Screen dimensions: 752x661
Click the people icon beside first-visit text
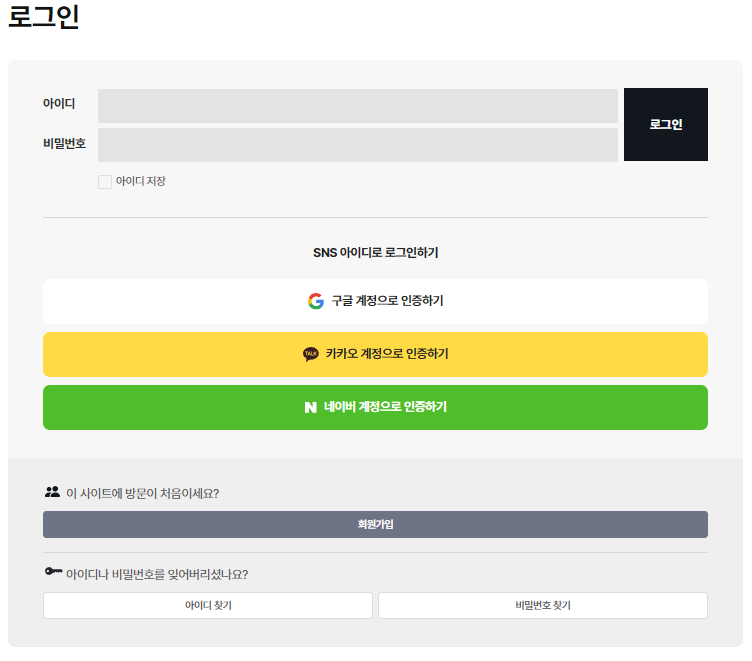[x=52, y=492]
